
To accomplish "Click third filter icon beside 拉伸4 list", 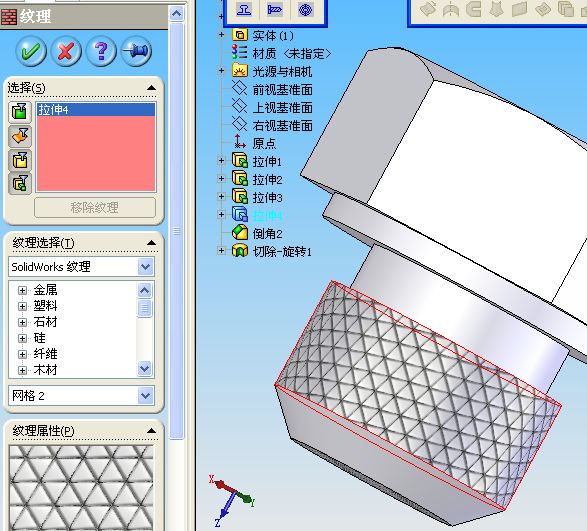I will (20, 160).
